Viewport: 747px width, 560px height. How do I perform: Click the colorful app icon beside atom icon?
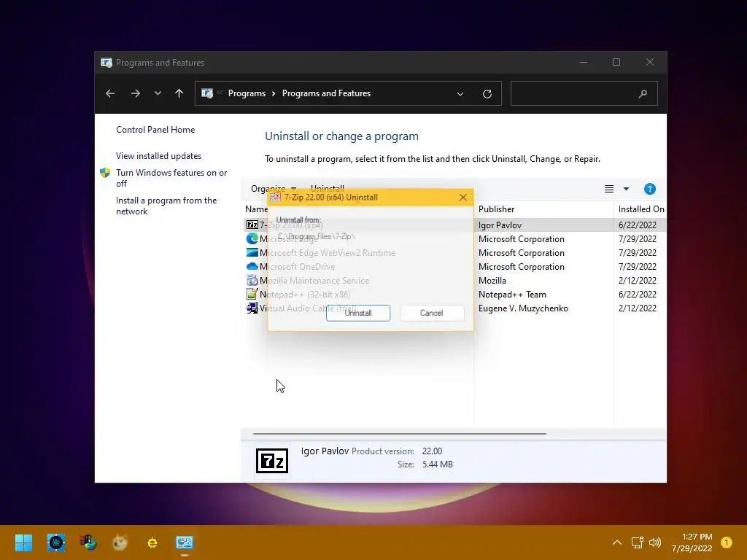tap(88, 542)
